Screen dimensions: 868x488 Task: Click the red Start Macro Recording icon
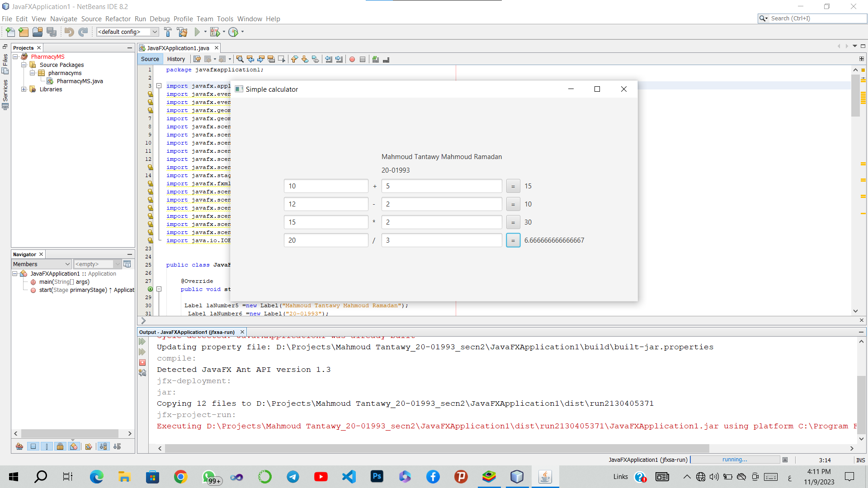352,59
